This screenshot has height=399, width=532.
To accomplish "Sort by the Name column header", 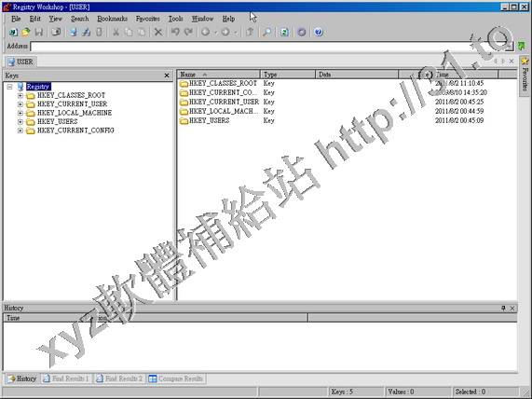I will click(219, 75).
